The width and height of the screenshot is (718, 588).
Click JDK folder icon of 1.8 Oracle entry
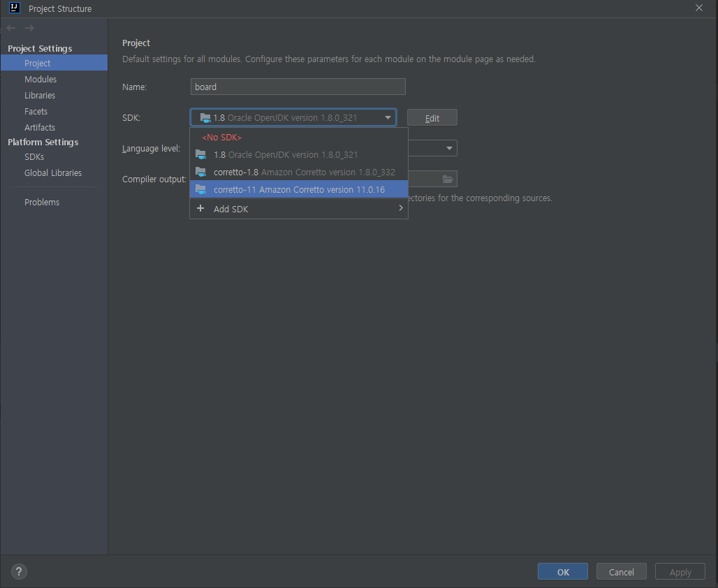click(x=201, y=154)
